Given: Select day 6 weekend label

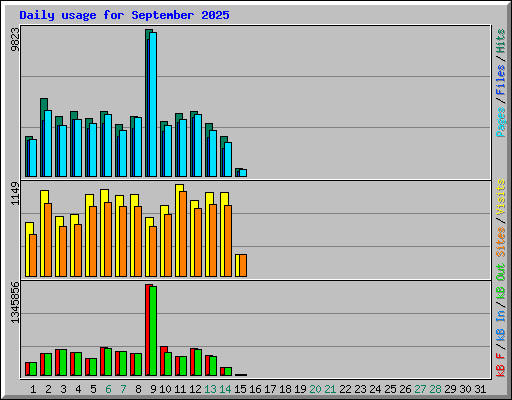Looking at the screenshot, I should coord(108,389).
